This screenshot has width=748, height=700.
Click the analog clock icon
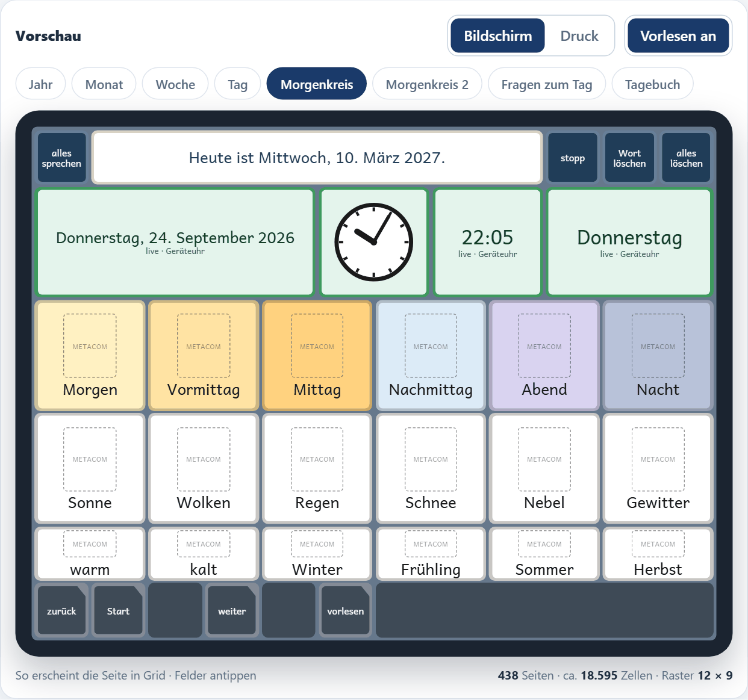[x=374, y=242]
